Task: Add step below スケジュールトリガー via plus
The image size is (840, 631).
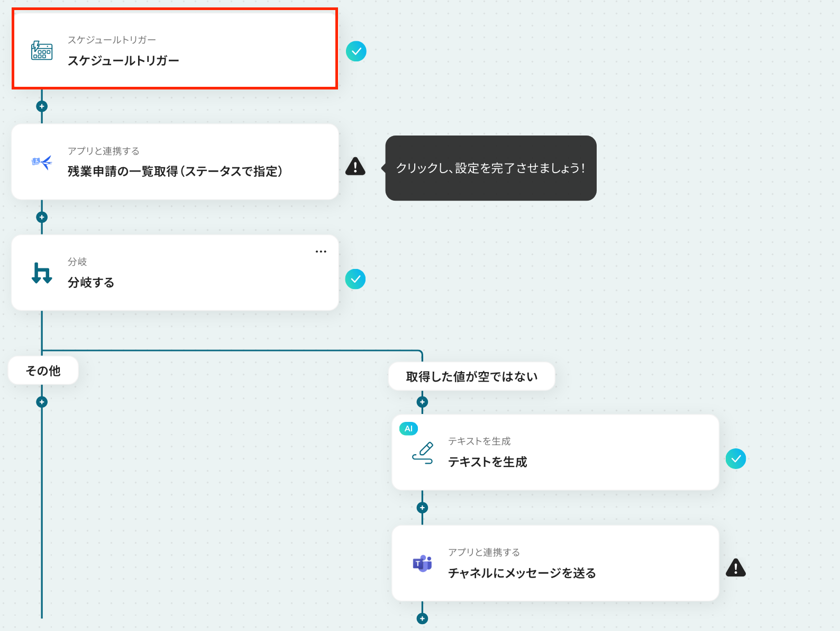Action: coord(42,106)
